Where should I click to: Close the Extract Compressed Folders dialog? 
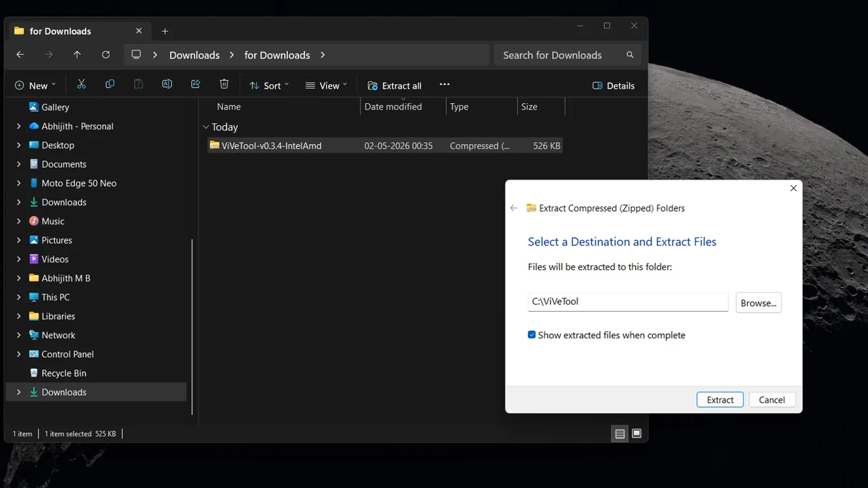[x=794, y=188]
